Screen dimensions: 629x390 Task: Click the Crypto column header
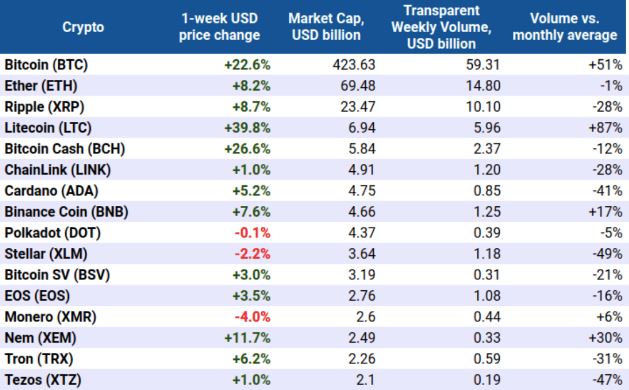pos(83,27)
